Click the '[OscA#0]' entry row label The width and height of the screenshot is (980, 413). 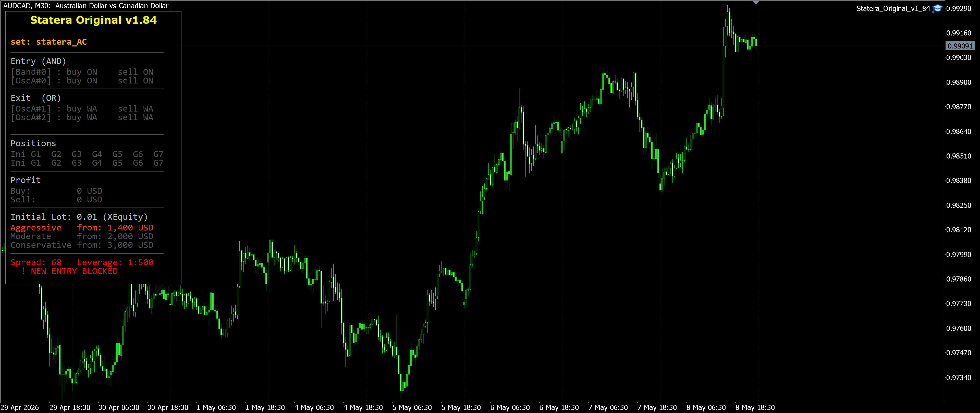point(31,81)
